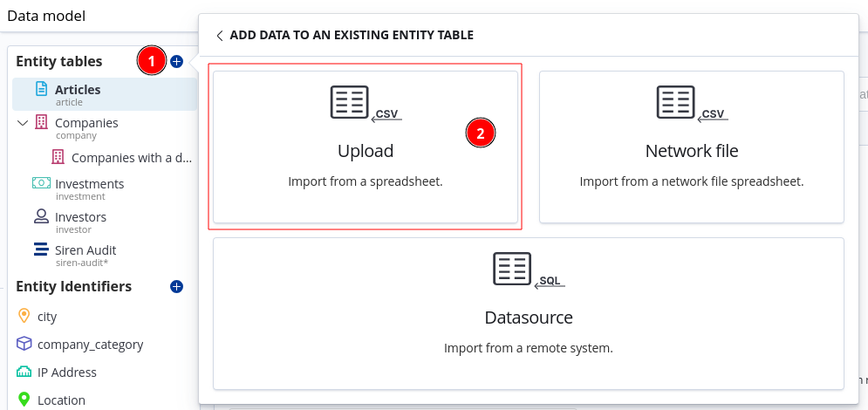This screenshot has width=868, height=410.
Task: Select the Siren Audit entity table
Action: (85, 250)
